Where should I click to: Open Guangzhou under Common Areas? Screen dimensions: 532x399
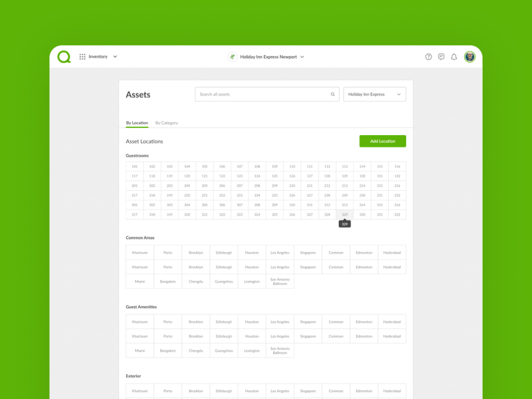pyautogui.click(x=224, y=282)
